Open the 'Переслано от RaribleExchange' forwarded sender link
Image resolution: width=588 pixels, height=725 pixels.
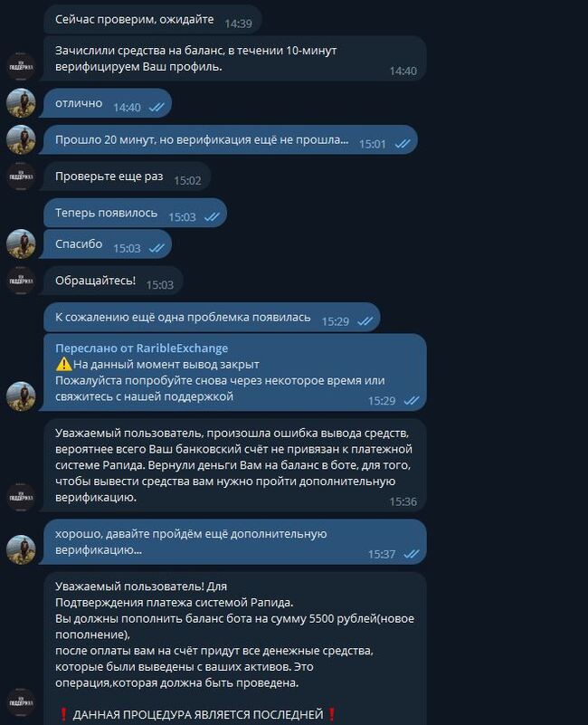(141, 348)
